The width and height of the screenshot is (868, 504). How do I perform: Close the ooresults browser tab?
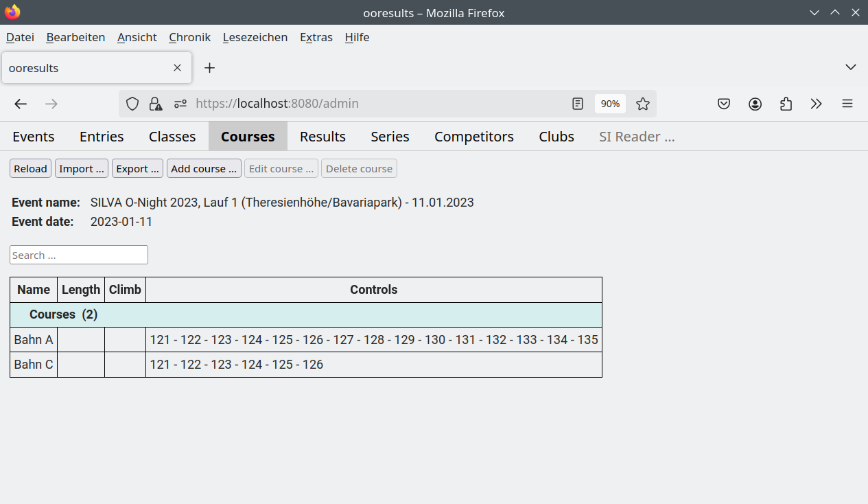click(x=177, y=68)
